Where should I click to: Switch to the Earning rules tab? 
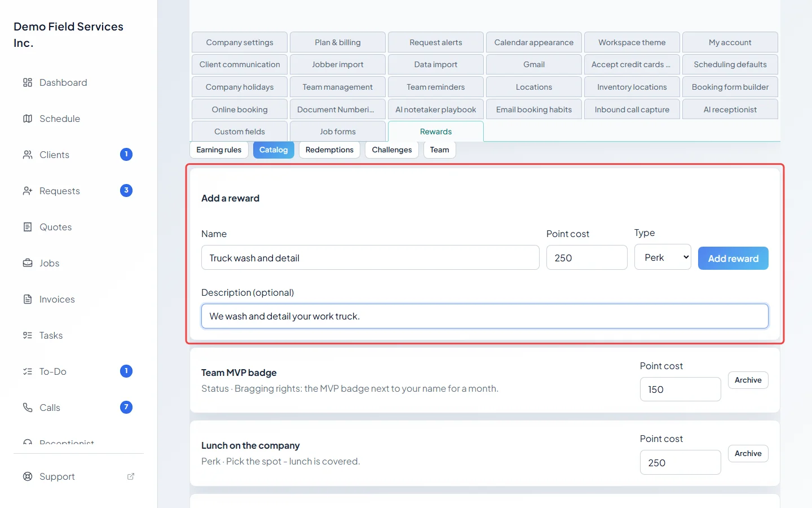219,150
